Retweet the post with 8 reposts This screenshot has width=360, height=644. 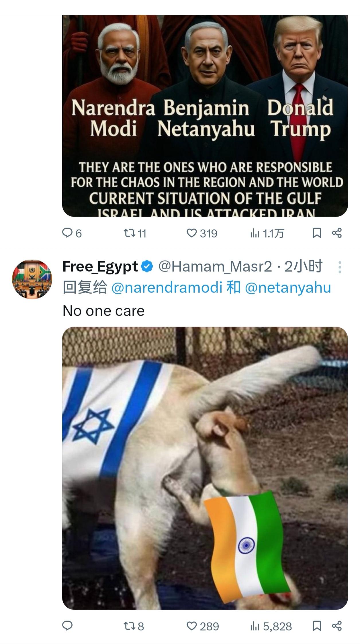pyautogui.click(x=134, y=626)
